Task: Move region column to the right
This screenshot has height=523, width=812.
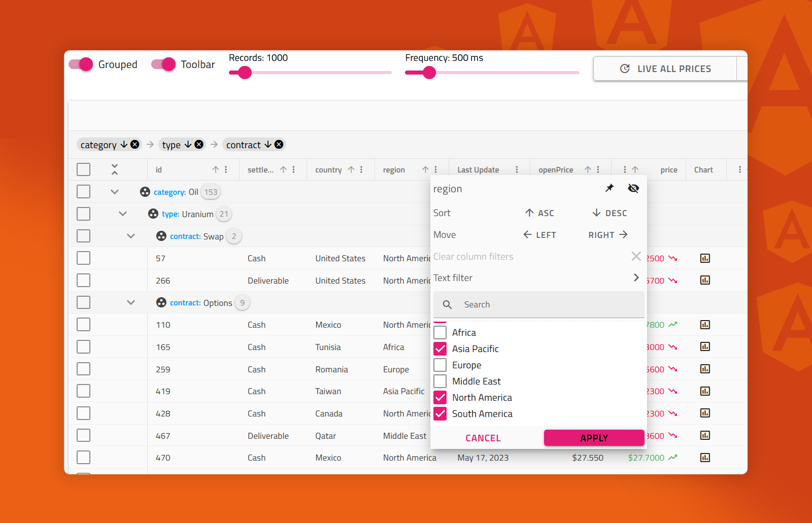Action: pos(608,235)
